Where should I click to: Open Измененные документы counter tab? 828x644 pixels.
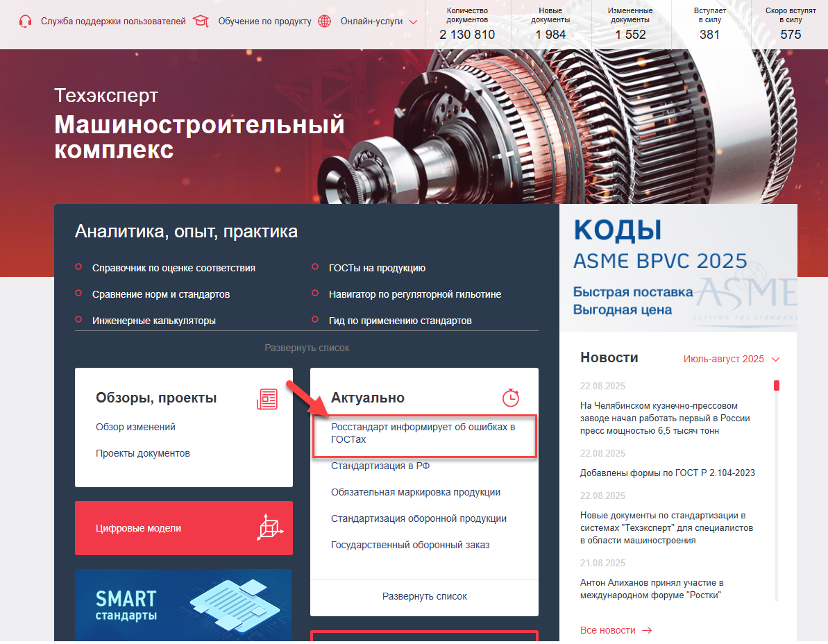pyautogui.click(x=630, y=24)
